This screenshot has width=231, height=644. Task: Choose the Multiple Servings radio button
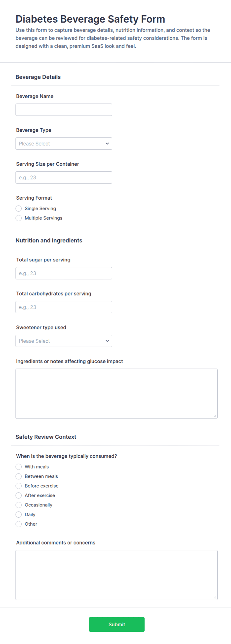18,218
